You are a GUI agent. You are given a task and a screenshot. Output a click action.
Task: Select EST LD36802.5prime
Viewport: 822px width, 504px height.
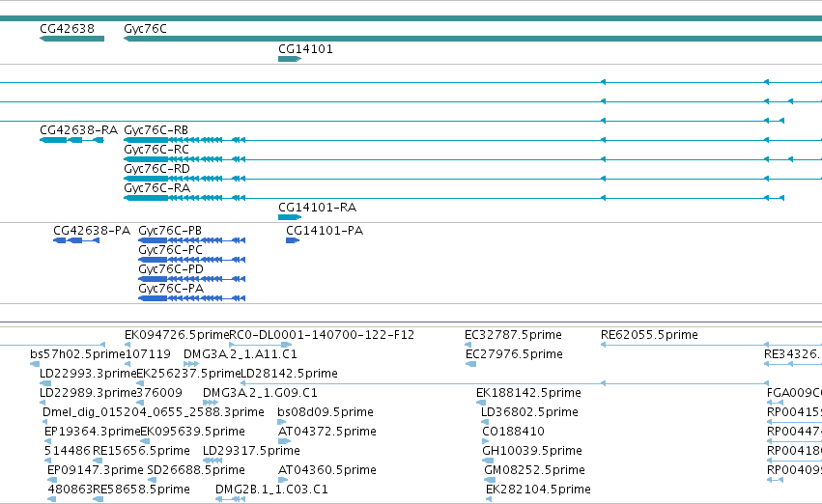pyautogui.click(x=529, y=412)
